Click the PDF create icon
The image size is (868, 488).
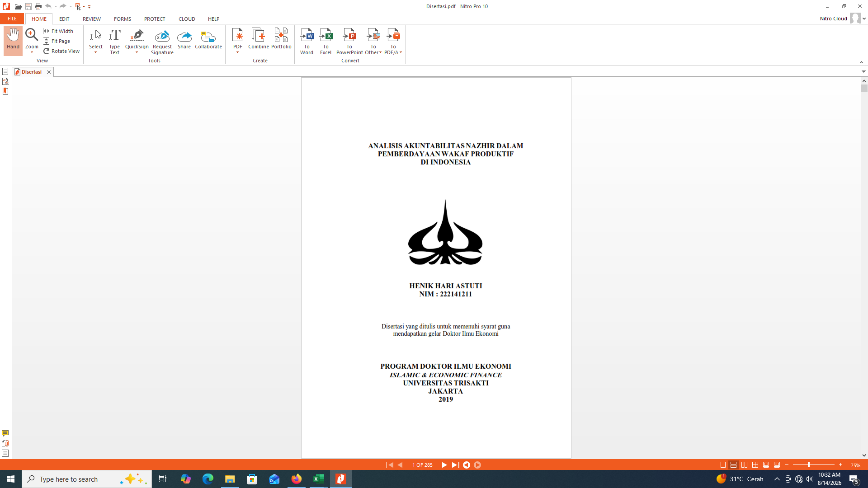238,35
